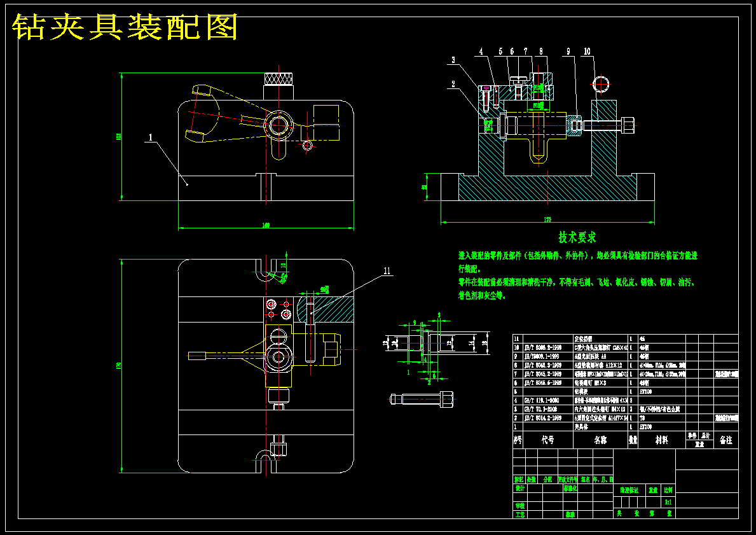
Task: Select callout number 8 above the section view
Action: (541, 51)
